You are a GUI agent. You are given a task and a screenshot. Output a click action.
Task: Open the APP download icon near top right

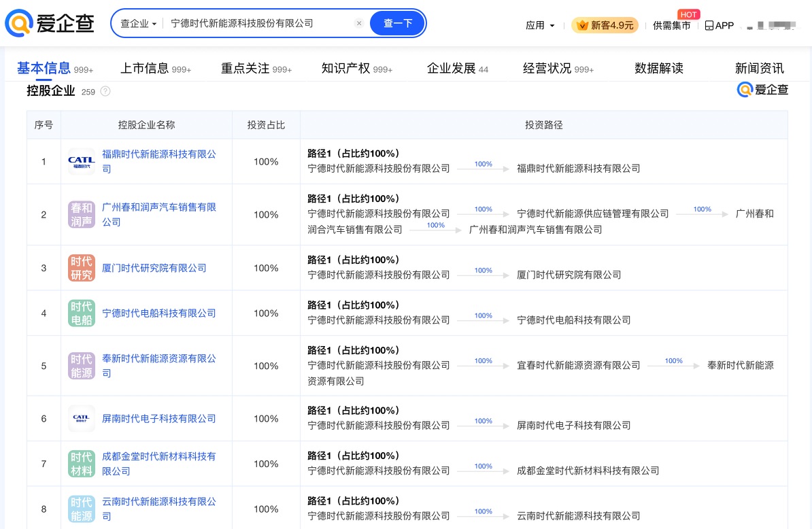coord(708,25)
